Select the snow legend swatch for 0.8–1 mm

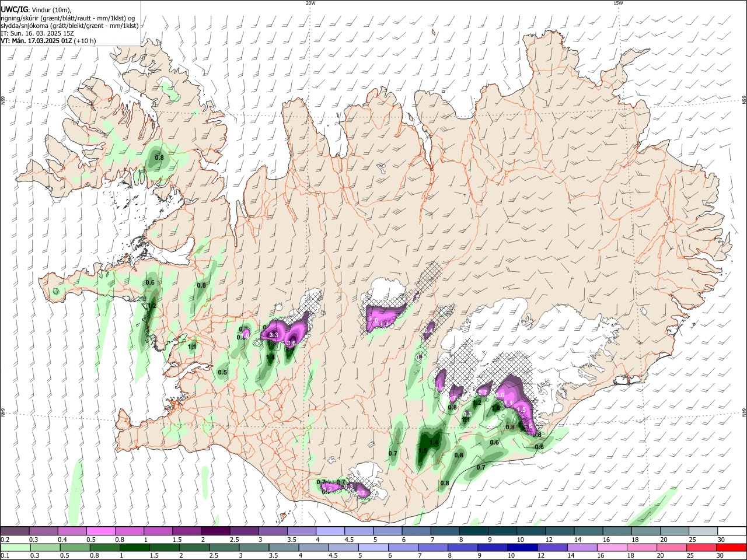coord(130,531)
